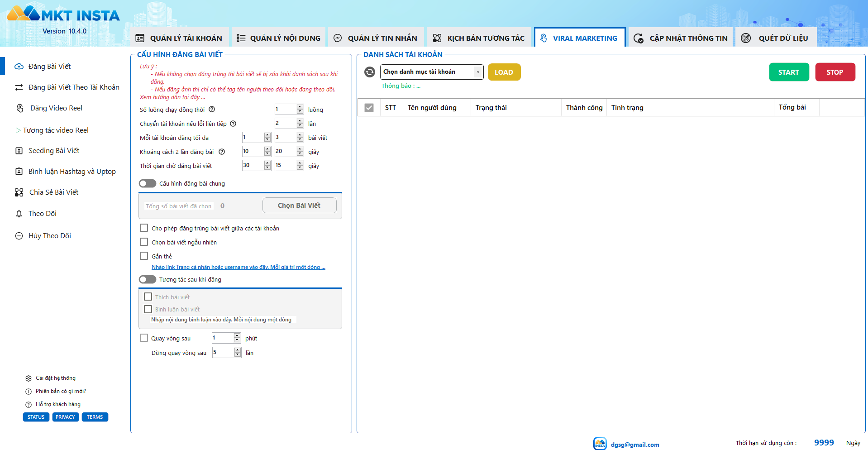The height and width of the screenshot is (450, 868).
Task: Click the Hỗ trợ khách hàng question icon
Action: click(x=29, y=405)
